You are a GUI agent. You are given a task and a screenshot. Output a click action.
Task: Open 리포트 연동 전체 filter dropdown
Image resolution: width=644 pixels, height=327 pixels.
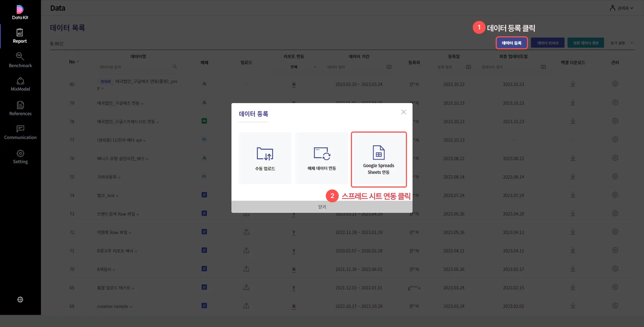coord(303,67)
